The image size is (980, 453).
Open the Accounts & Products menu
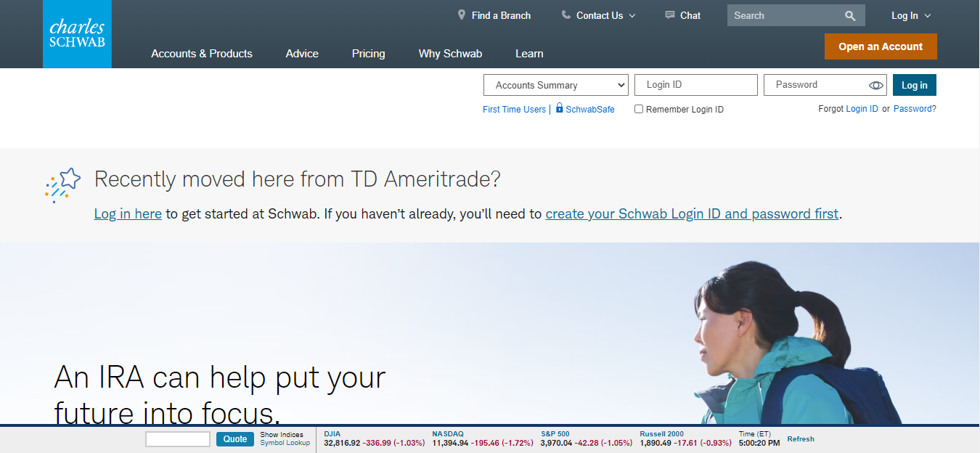pyautogui.click(x=202, y=54)
